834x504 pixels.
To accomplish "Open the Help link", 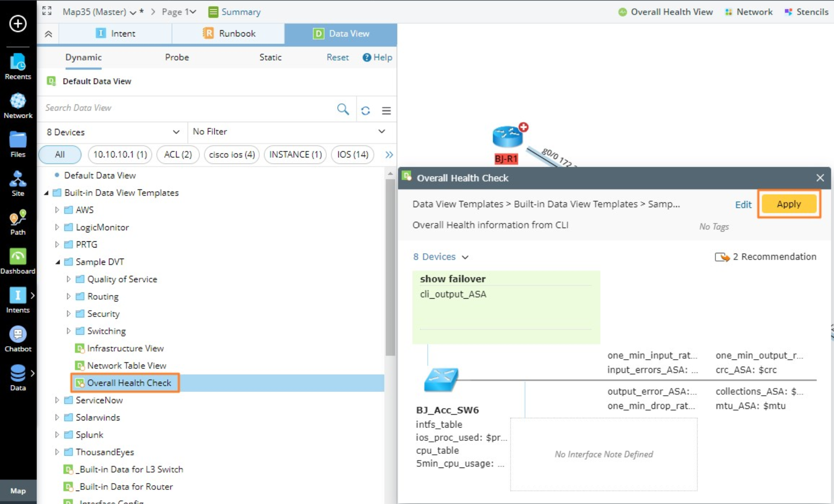I will tap(377, 57).
